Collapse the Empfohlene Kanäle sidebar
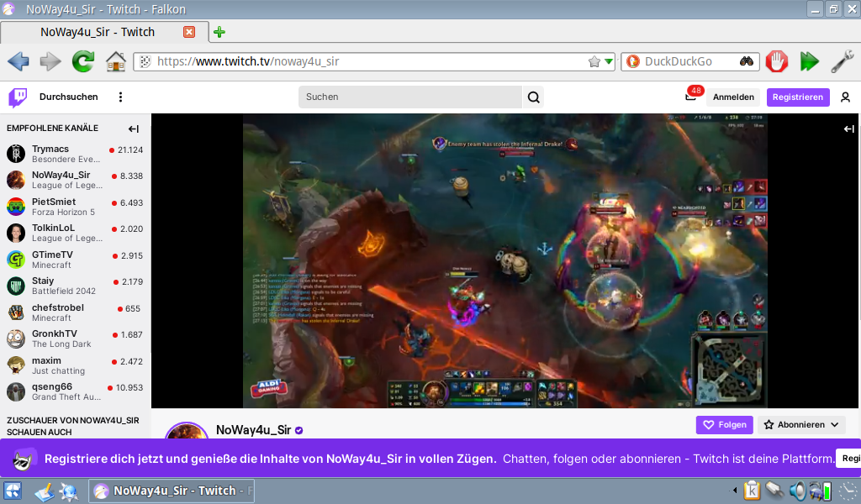 134,129
